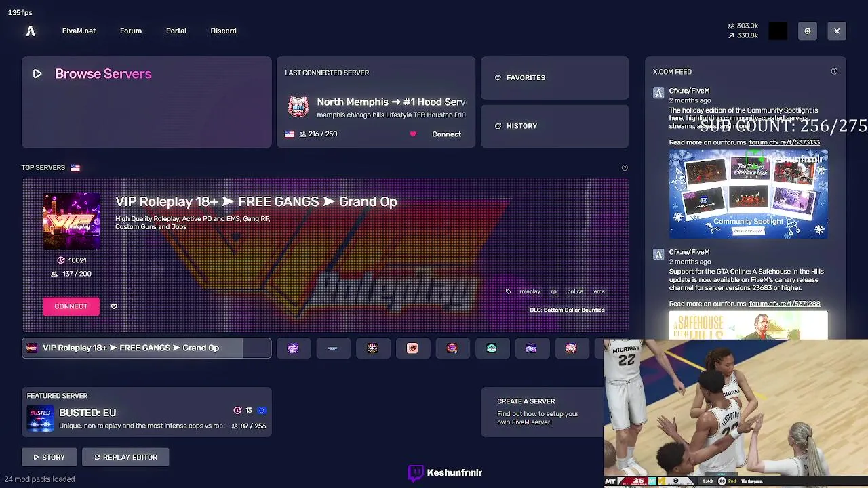Select the teal server icon in carousel
This screenshot has width=868, height=488.
pos(492,348)
